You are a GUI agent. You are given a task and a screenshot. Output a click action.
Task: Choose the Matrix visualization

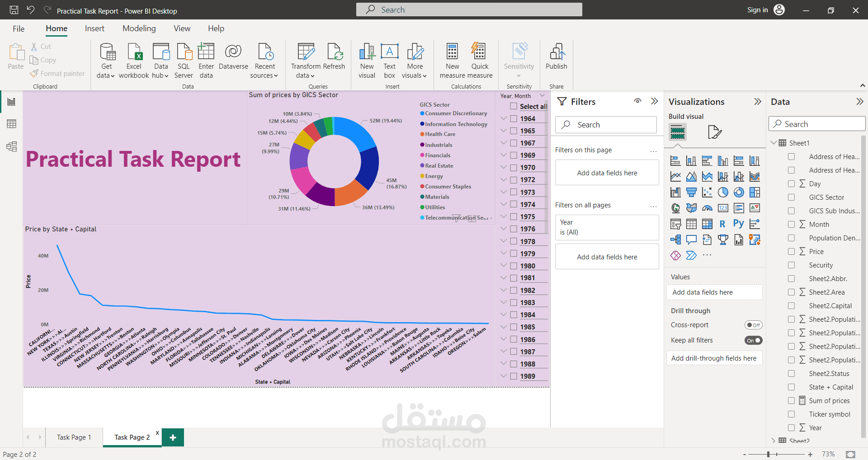[707, 224]
